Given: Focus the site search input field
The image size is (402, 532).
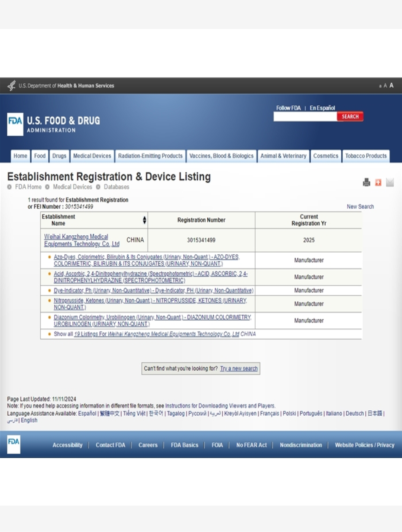Looking at the screenshot, I should point(305,117).
